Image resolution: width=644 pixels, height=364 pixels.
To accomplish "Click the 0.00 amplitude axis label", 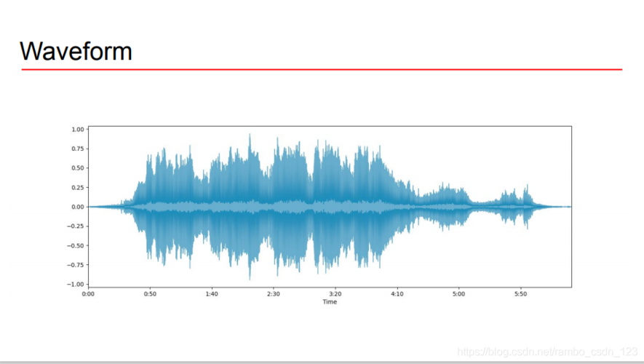I will tap(78, 207).
